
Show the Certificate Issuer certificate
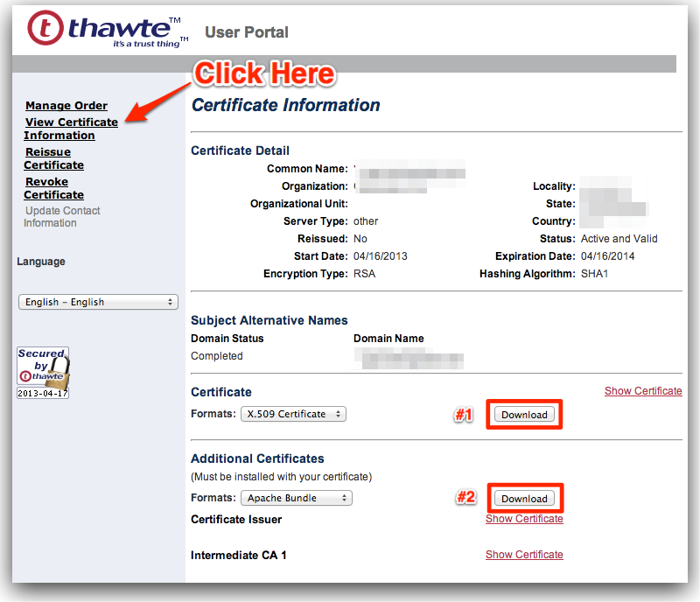pyautogui.click(x=524, y=519)
